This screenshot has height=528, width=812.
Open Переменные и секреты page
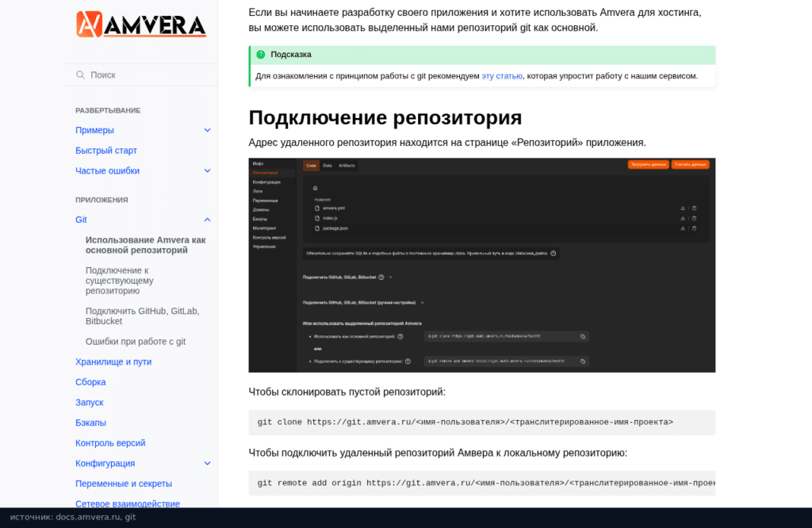(124, 484)
